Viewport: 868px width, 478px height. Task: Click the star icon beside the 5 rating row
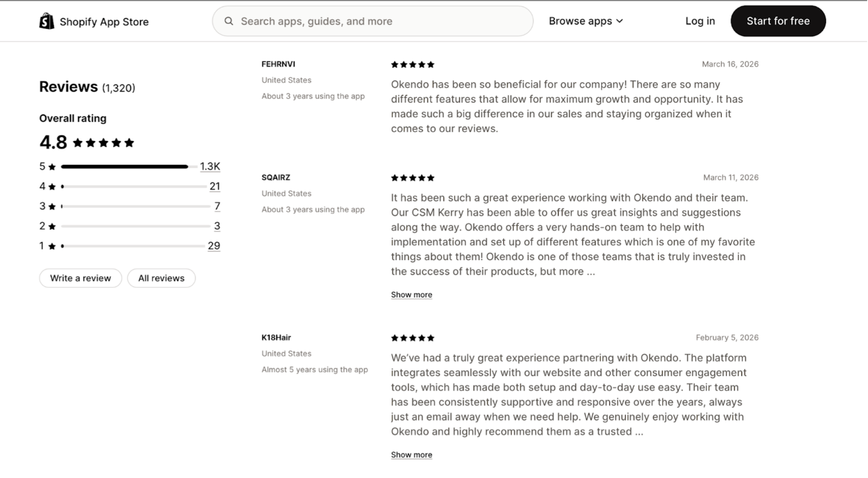click(x=52, y=167)
